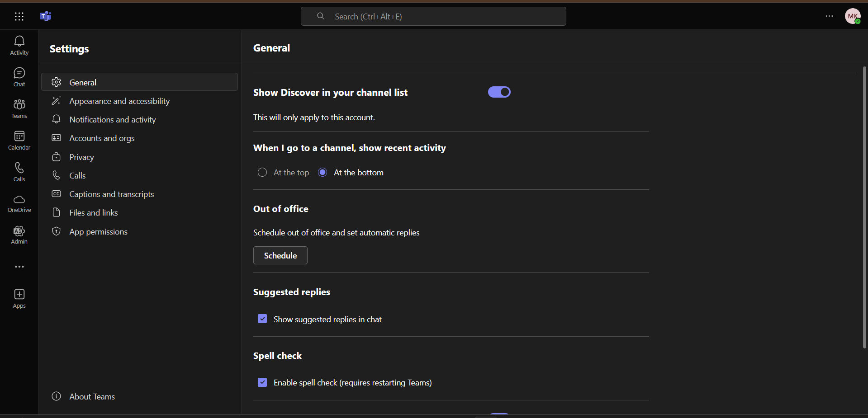Select At the top radio option
Image resolution: width=868 pixels, height=418 pixels.
click(262, 172)
